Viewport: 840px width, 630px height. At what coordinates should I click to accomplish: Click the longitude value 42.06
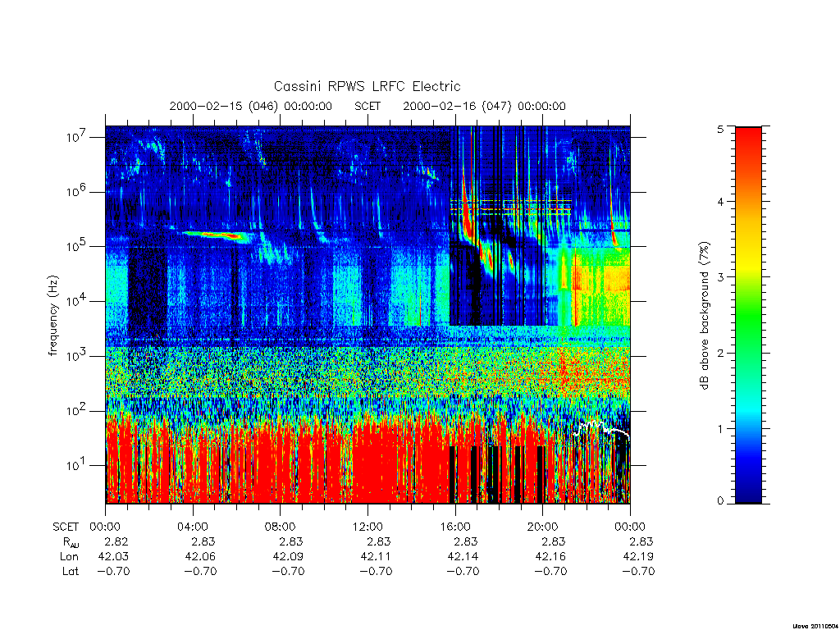[x=201, y=557]
